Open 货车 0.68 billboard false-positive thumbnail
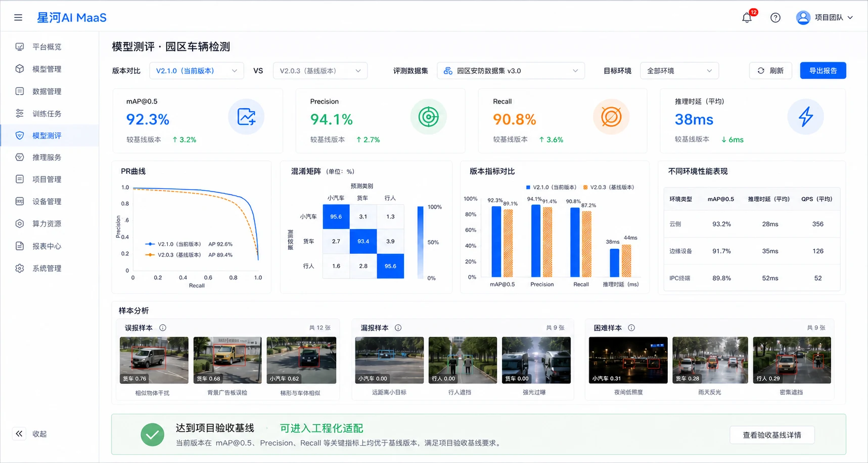 (x=227, y=360)
